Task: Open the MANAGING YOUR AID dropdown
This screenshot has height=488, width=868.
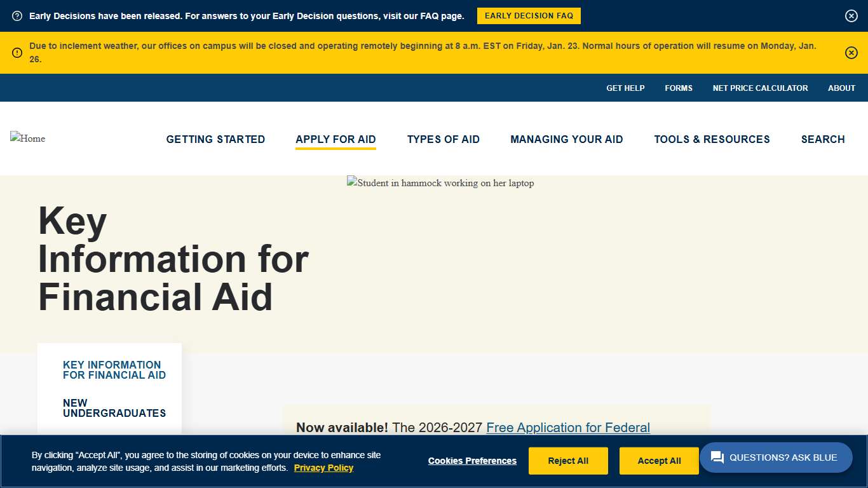Action: pos(567,139)
